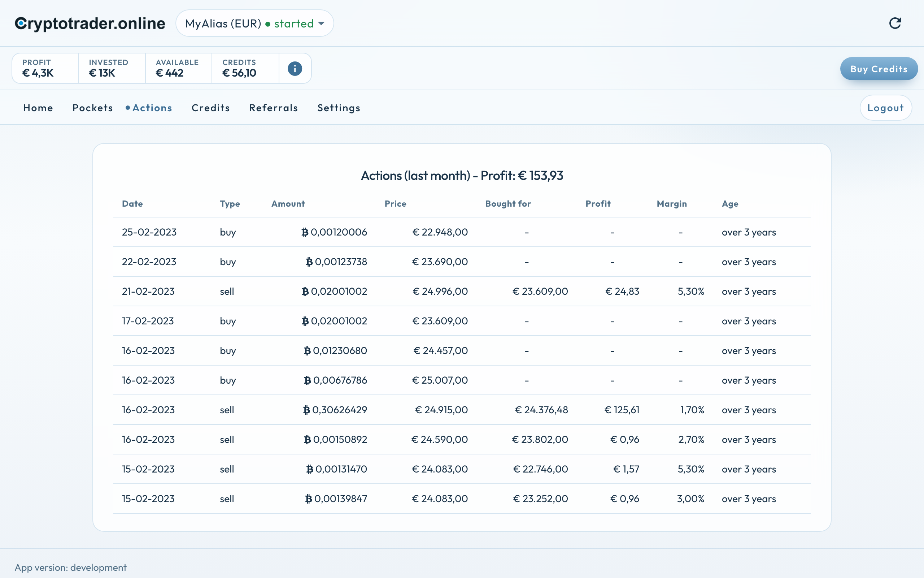
Task: Click the Logout button
Action: [886, 108]
